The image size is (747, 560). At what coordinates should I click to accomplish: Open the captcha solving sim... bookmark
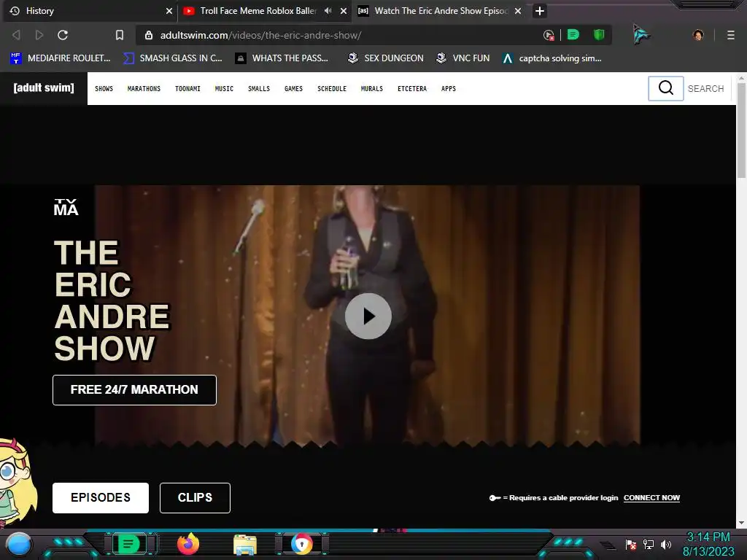point(552,58)
